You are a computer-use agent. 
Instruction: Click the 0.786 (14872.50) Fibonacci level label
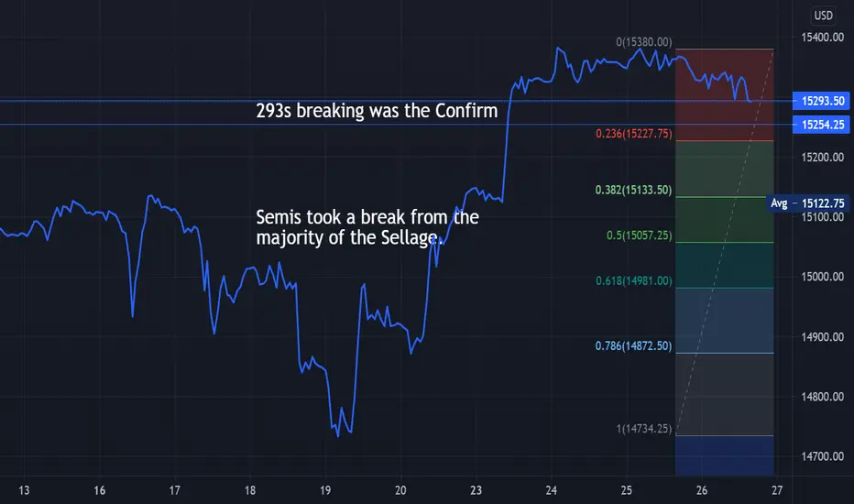(x=633, y=346)
